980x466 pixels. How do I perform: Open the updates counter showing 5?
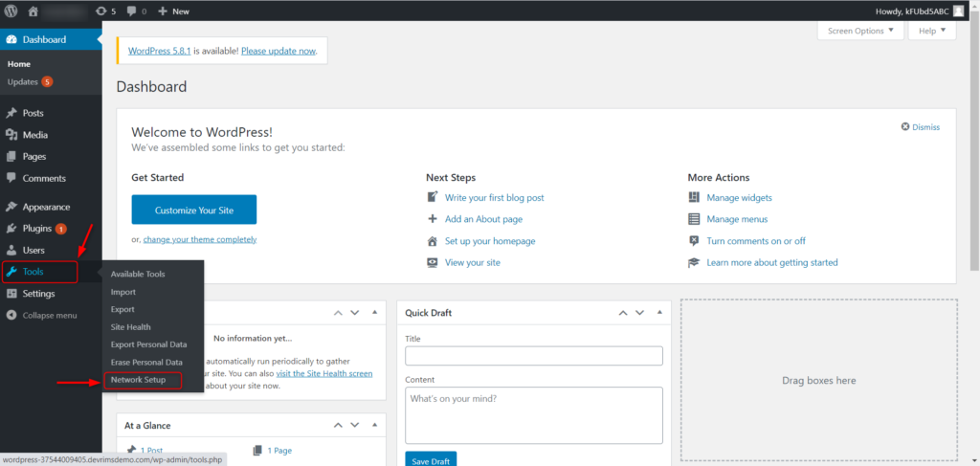[x=105, y=11]
